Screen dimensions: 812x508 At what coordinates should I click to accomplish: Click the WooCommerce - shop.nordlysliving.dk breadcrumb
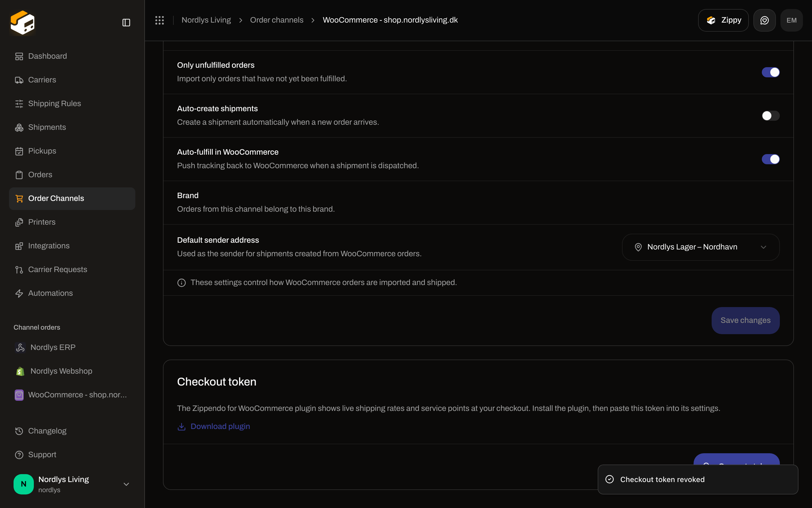click(x=390, y=20)
